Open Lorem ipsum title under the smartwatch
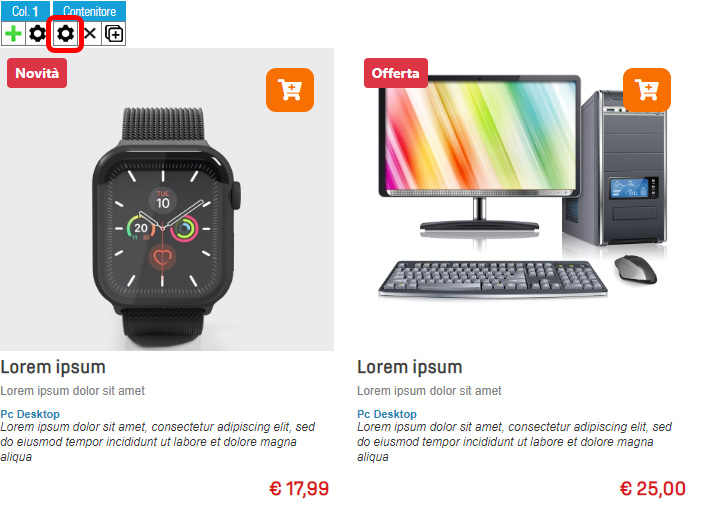 [x=53, y=367]
